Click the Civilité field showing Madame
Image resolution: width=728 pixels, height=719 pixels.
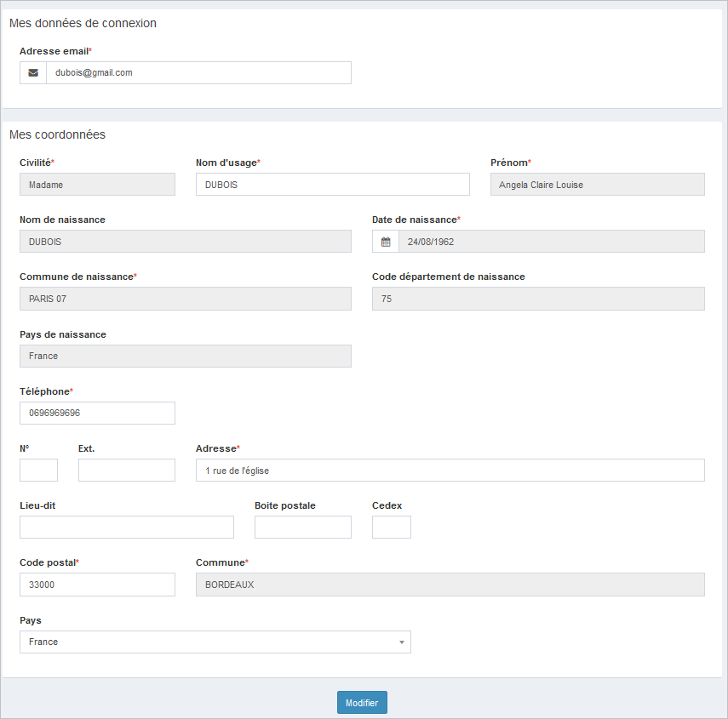point(97,185)
